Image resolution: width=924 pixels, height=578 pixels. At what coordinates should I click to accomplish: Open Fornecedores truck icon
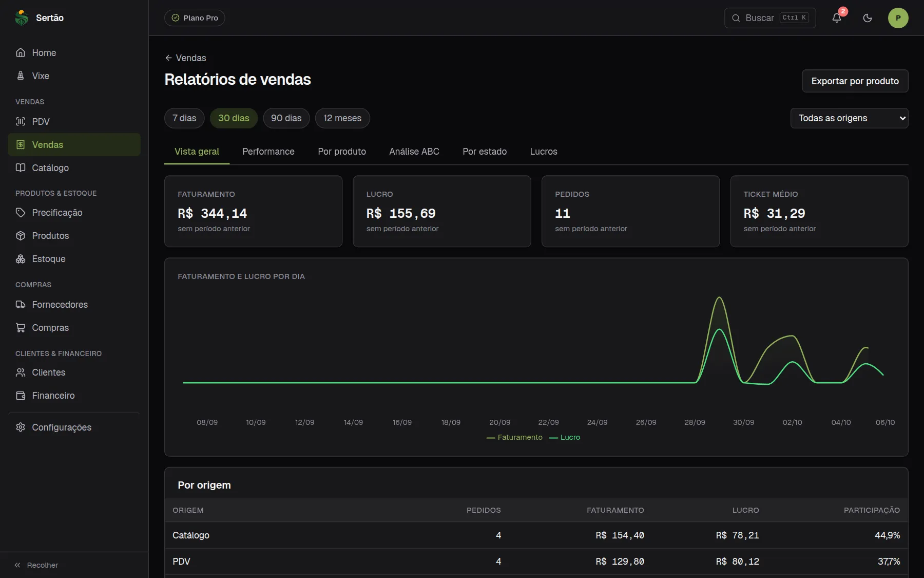21,304
